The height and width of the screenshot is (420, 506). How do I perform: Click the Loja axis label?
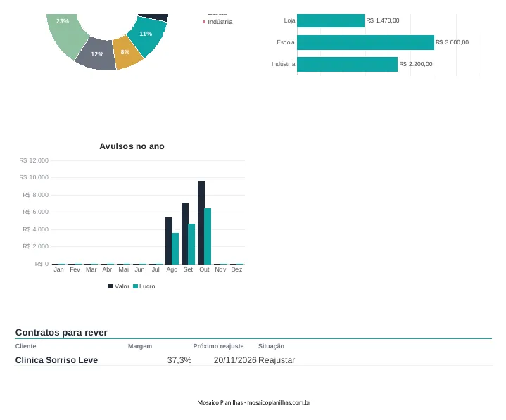tap(289, 20)
